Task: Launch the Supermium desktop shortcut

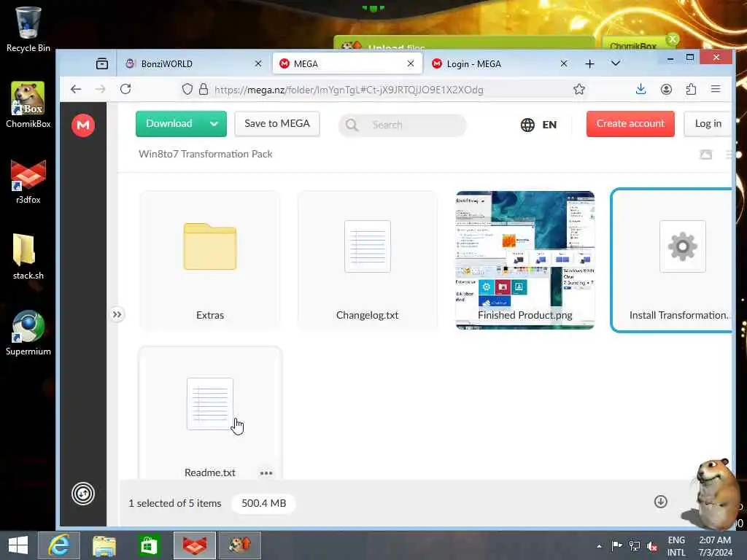Action: point(28,332)
